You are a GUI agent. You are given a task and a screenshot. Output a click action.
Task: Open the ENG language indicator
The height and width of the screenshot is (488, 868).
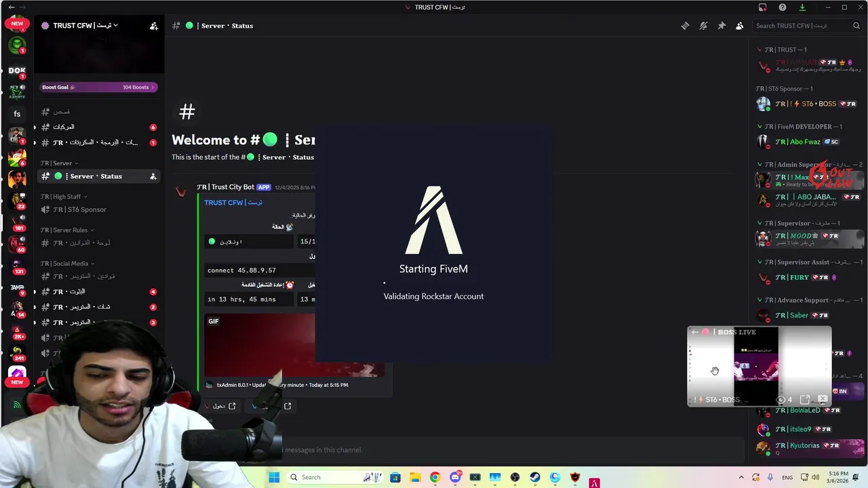pos(787,477)
